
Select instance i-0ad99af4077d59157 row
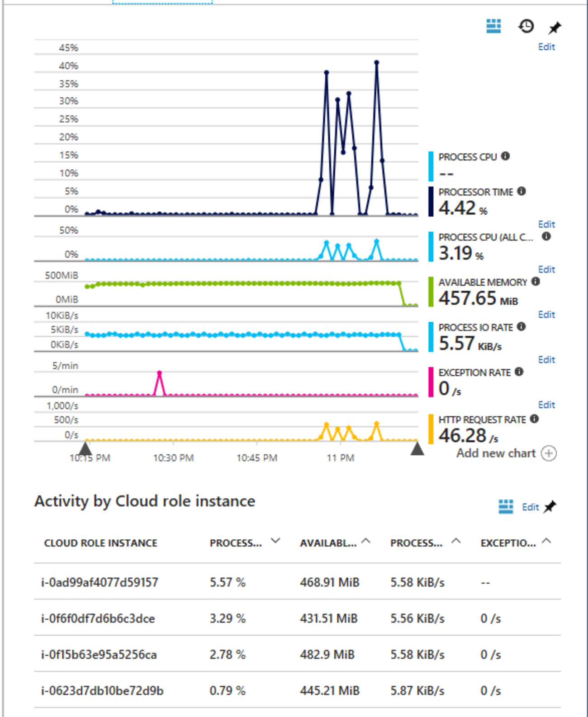100,582
